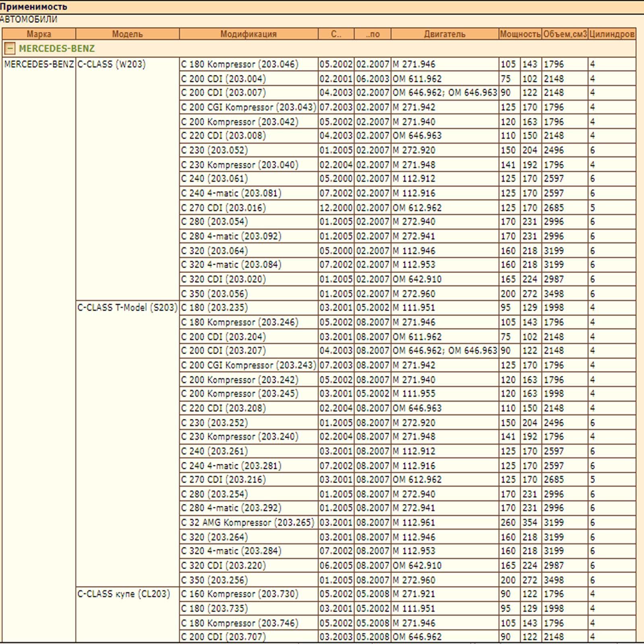Click C 32 AMG Kompressor (203.265) modification
This screenshot has width=644, height=644.
point(248,523)
